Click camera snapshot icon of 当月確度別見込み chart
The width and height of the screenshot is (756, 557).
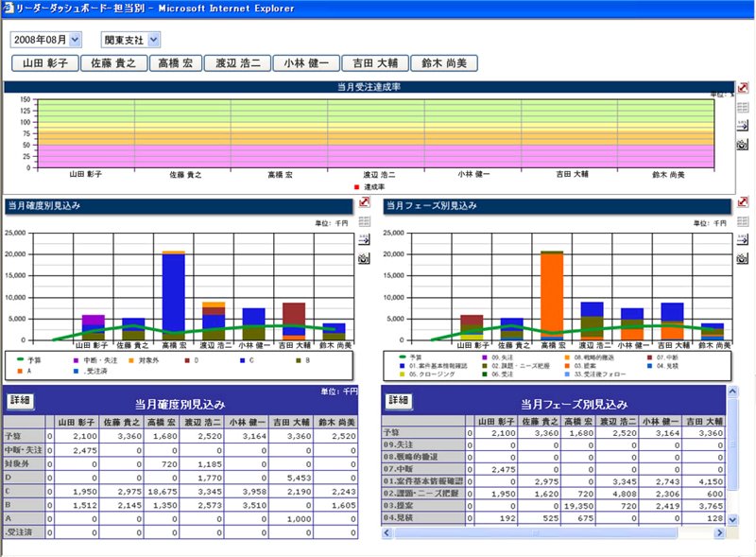[x=365, y=258]
